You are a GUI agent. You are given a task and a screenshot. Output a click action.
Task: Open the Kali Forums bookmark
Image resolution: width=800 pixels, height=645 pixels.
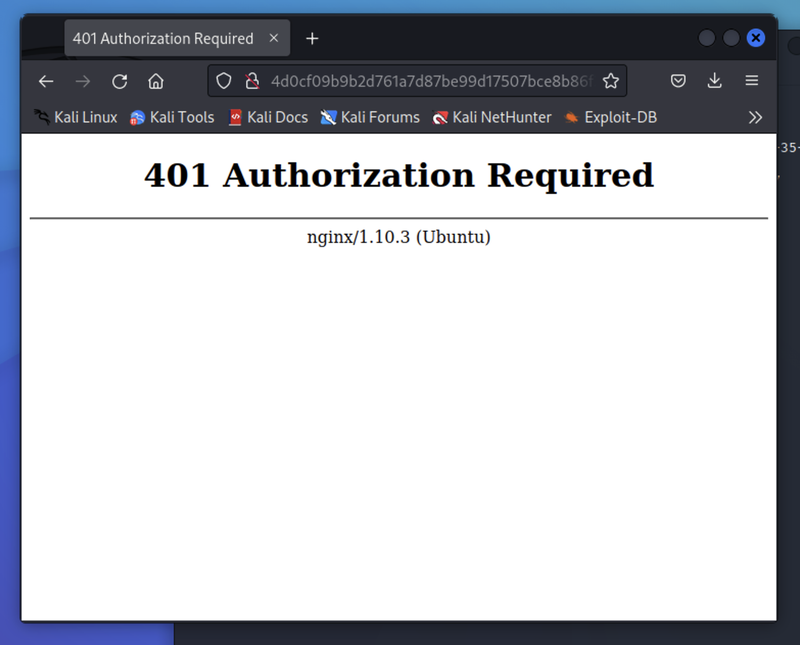(x=371, y=117)
